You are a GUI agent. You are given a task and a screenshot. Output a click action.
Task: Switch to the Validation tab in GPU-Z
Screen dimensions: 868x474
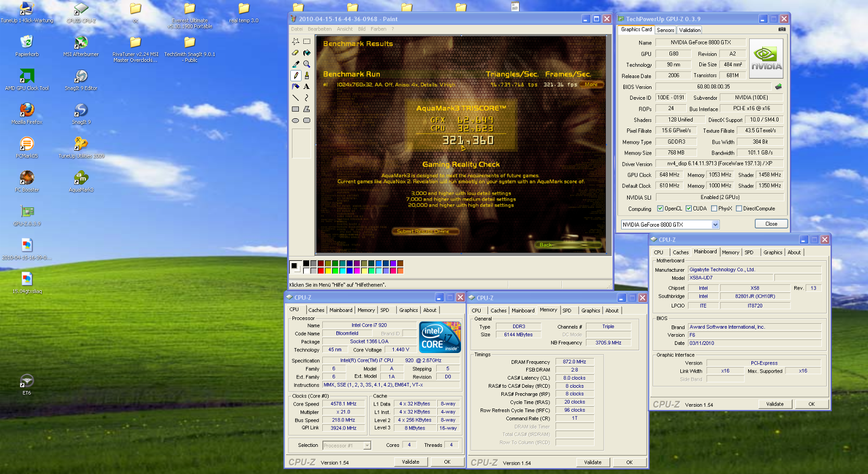(690, 30)
